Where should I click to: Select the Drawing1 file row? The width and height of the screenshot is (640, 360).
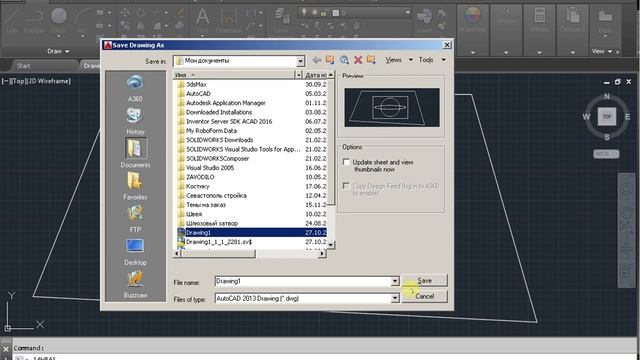[x=251, y=233]
